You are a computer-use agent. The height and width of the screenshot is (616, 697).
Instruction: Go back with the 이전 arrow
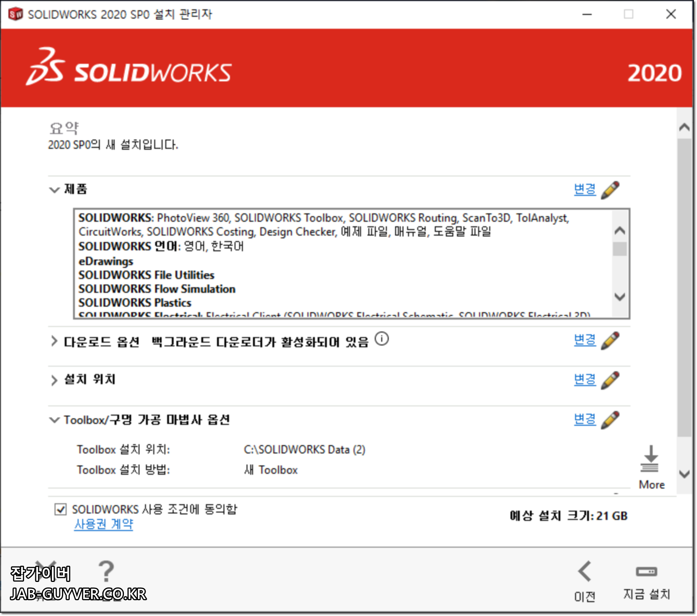tap(585, 571)
